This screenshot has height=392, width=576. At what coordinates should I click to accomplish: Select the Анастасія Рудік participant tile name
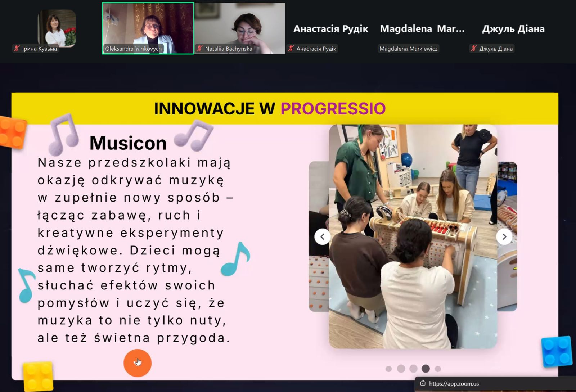[331, 29]
